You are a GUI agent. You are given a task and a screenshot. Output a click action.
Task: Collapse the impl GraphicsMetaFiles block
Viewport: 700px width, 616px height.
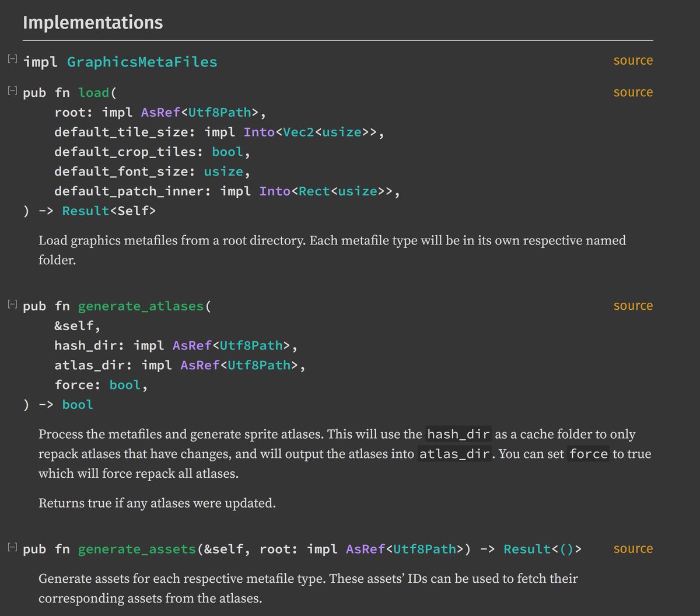click(x=12, y=59)
